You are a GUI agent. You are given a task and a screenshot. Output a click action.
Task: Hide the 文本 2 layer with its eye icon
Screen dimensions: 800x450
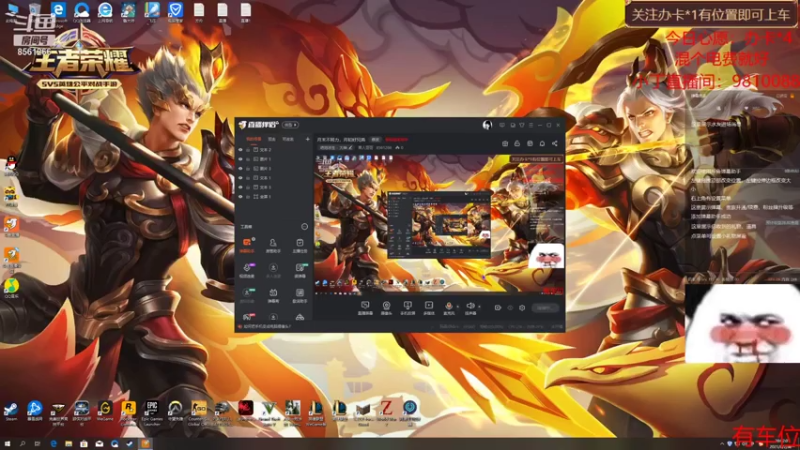(x=241, y=150)
